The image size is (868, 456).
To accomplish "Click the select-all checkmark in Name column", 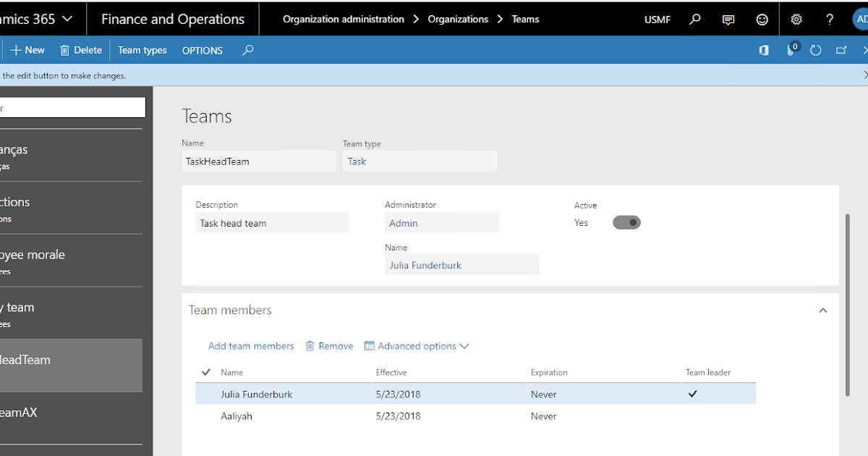I will [205, 371].
